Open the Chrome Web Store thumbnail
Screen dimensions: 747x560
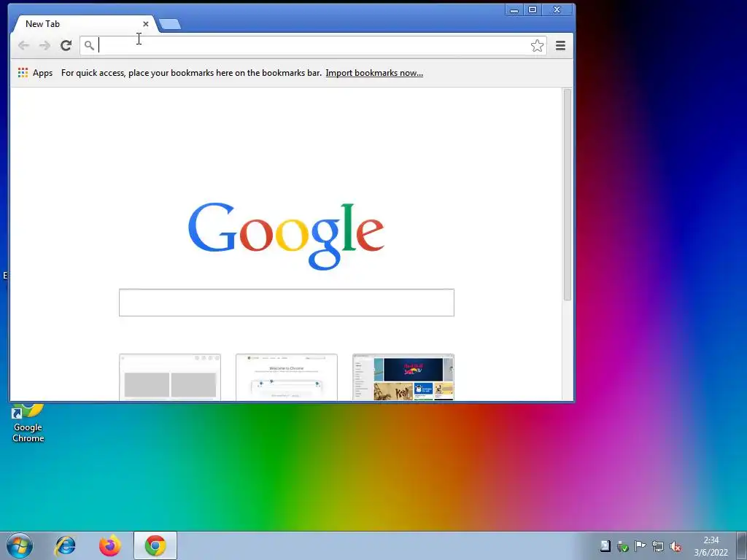coord(403,377)
